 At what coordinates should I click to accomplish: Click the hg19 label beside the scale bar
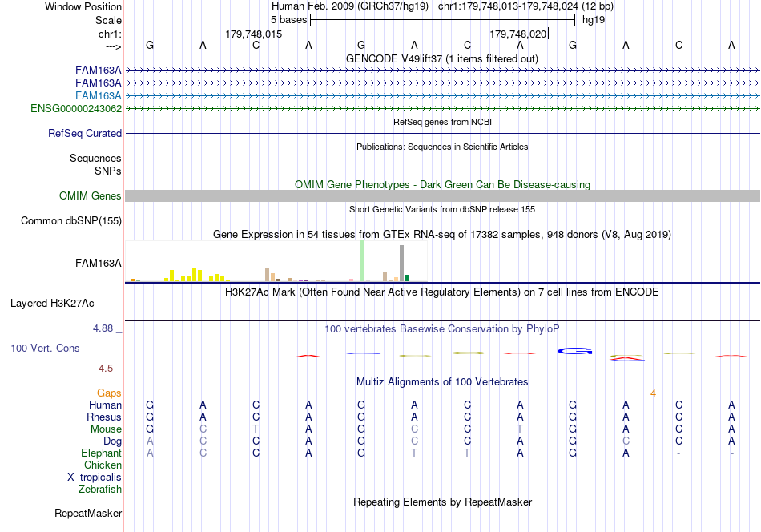tap(594, 20)
